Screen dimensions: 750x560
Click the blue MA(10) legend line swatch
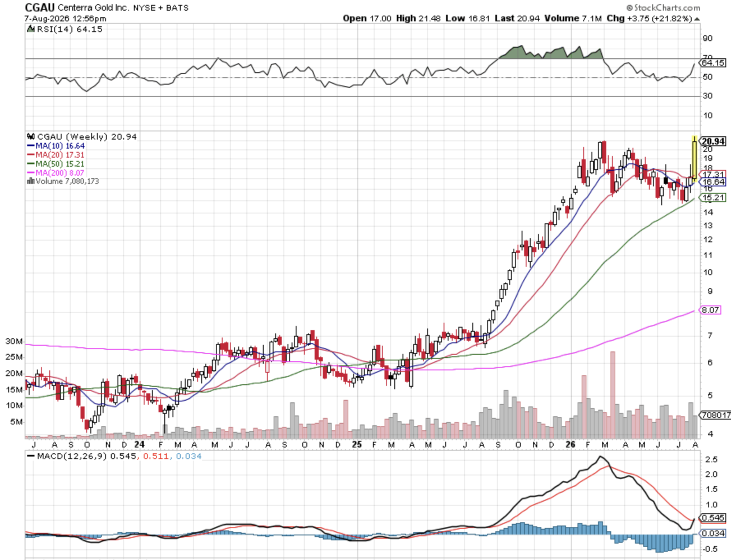pyautogui.click(x=31, y=146)
